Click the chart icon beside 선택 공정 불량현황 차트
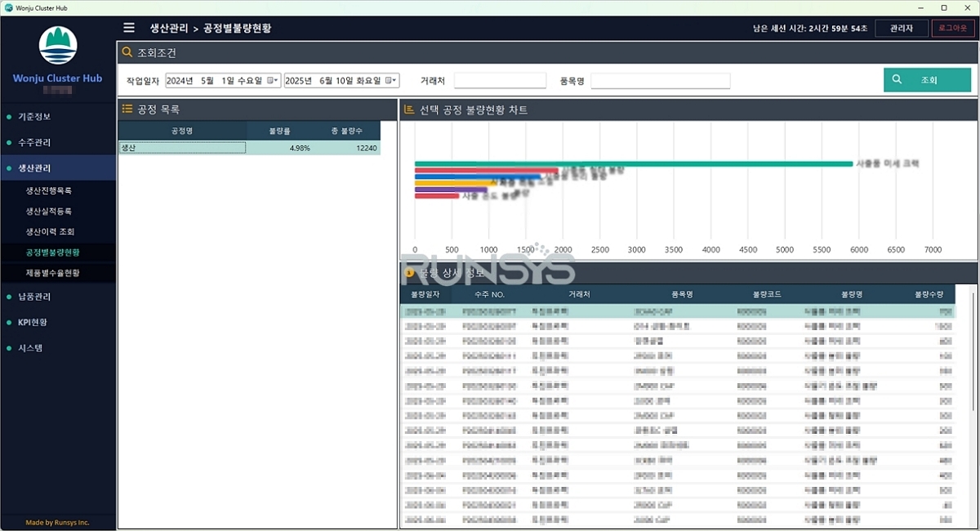This screenshot has height=531, width=980. coord(409,109)
